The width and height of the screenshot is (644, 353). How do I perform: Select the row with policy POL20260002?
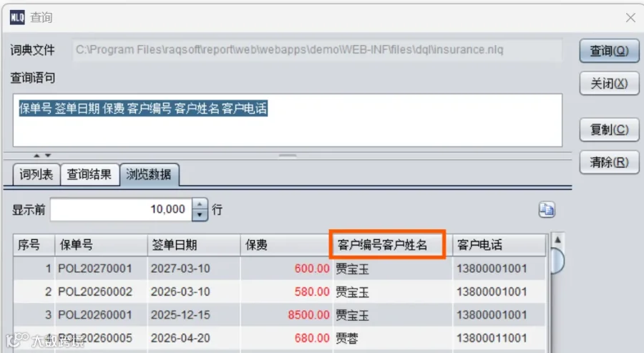[279, 291]
